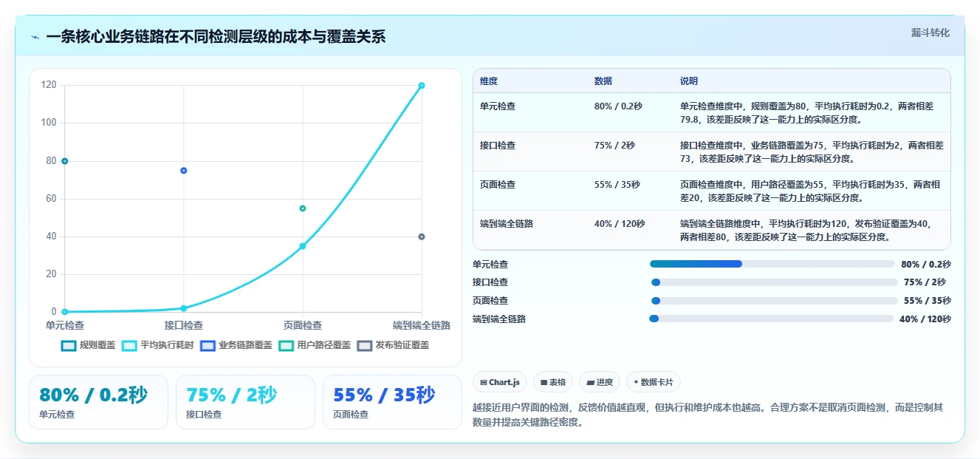Image resolution: width=980 pixels, height=459 pixels.
Task: Click 端到端全链路 label beside progress bar
Action: click(499, 319)
